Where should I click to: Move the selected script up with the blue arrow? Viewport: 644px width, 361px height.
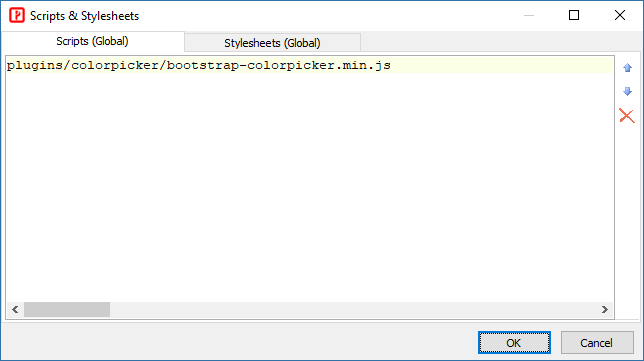click(627, 68)
